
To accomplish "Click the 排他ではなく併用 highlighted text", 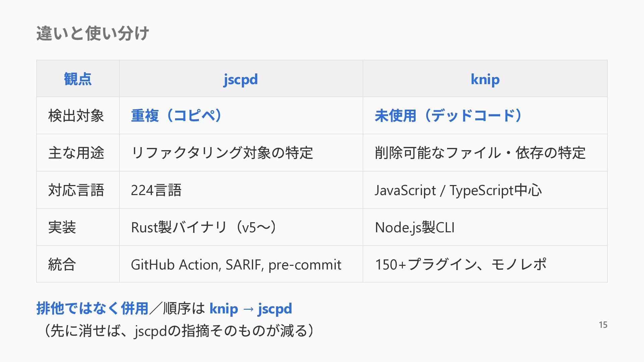I will 92,308.
